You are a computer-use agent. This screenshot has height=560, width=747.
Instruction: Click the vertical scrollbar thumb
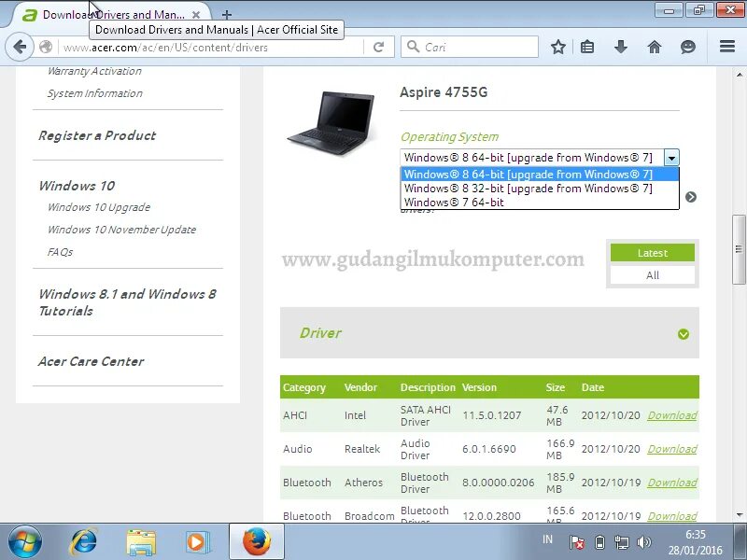pyautogui.click(x=739, y=249)
